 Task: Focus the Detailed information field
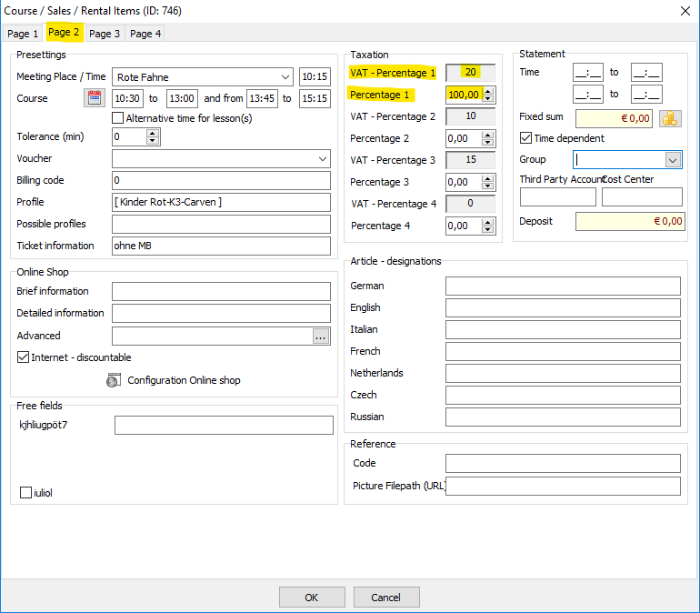222,314
